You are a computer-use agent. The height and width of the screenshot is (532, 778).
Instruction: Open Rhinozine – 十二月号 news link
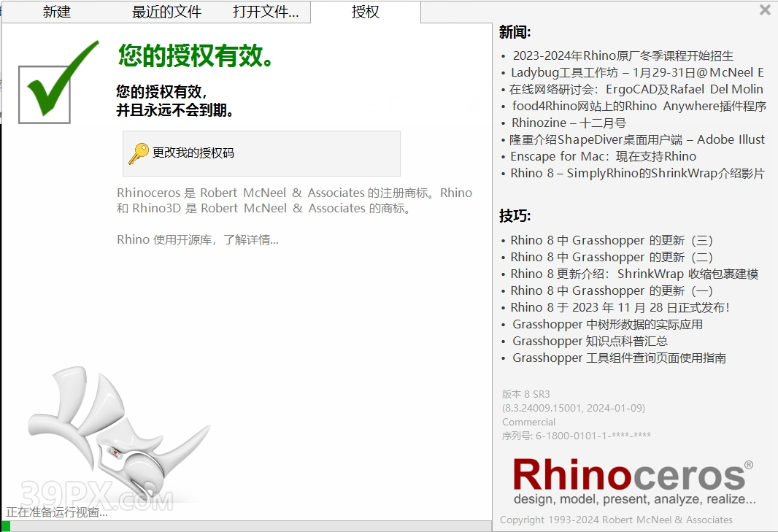pyautogui.click(x=569, y=123)
